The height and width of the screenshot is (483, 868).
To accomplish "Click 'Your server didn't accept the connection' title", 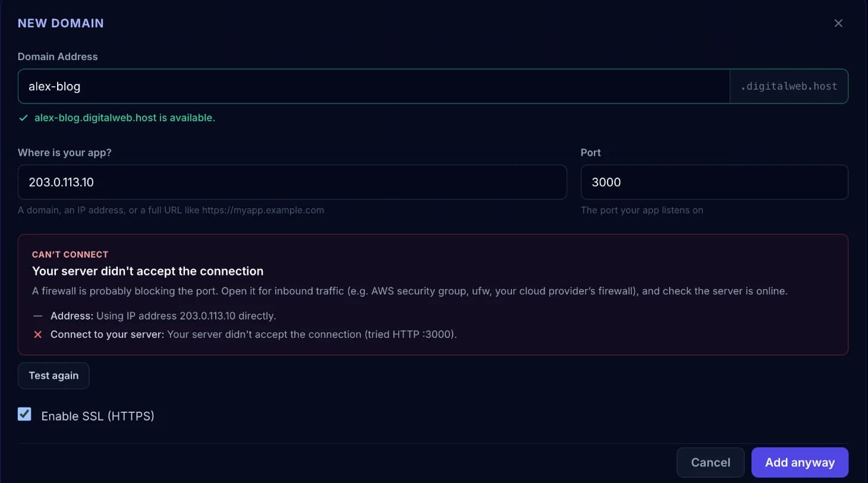I will pyautogui.click(x=147, y=271).
